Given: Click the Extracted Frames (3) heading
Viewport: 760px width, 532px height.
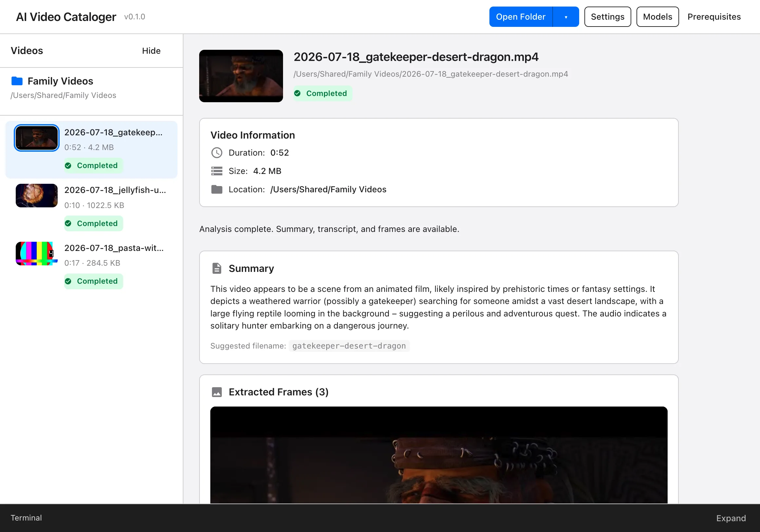Looking at the screenshot, I should [x=278, y=392].
